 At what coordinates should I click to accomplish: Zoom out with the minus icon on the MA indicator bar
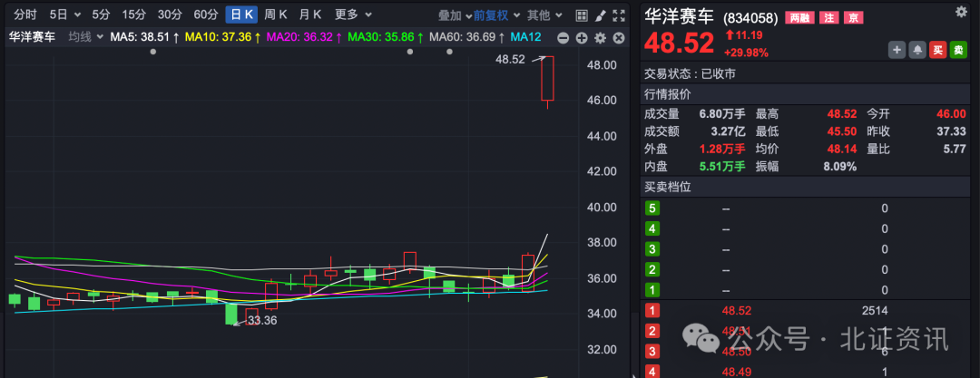(563, 38)
